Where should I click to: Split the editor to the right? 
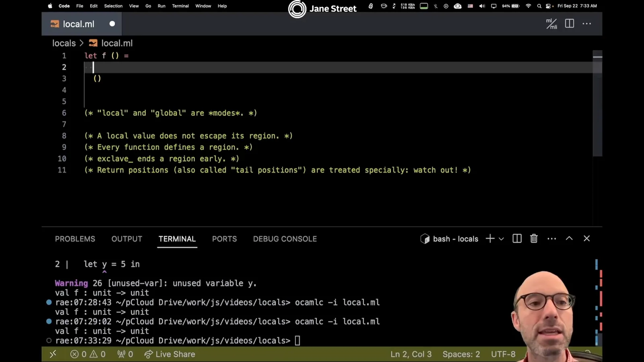tap(570, 23)
